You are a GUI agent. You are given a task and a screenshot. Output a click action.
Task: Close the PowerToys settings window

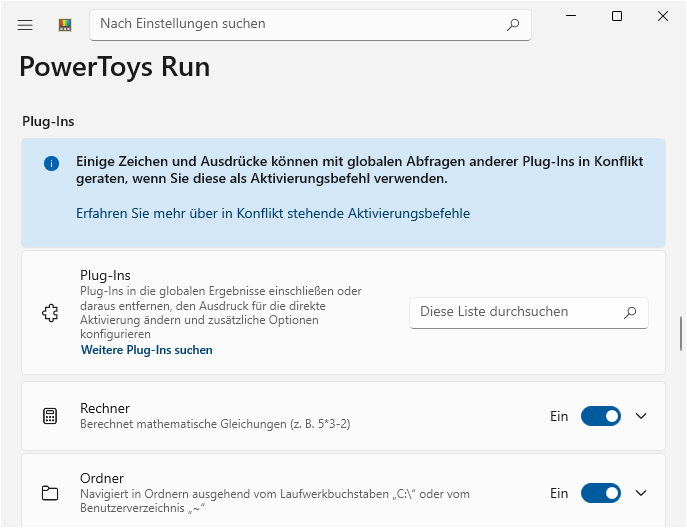pos(663,16)
